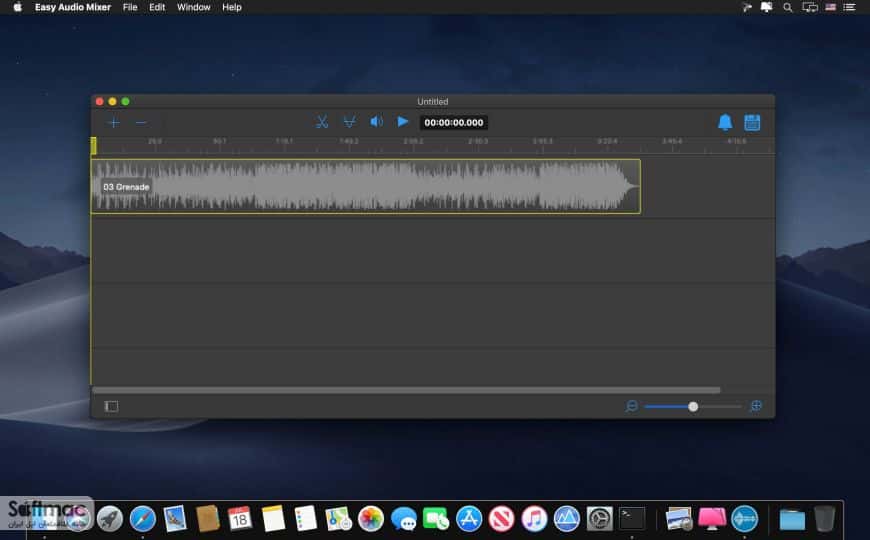Toggle the sidebar panel icon at bottom left

point(111,406)
